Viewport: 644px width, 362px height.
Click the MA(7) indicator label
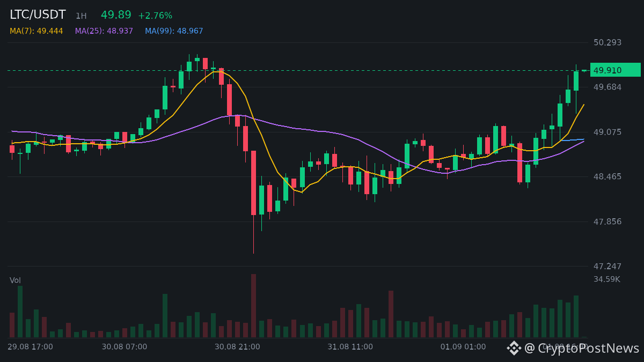pyautogui.click(x=36, y=31)
